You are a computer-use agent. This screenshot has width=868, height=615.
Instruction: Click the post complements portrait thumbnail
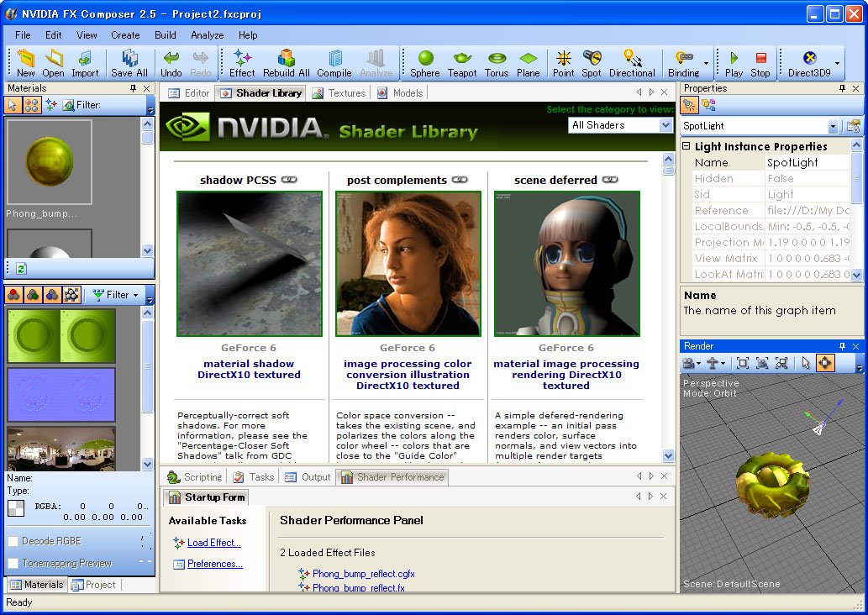click(x=408, y=264)
